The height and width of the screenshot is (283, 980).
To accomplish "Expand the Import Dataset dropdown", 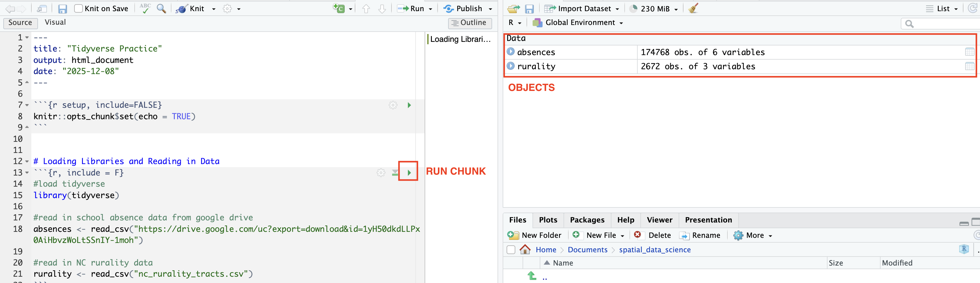I will (x=617, y=9).
